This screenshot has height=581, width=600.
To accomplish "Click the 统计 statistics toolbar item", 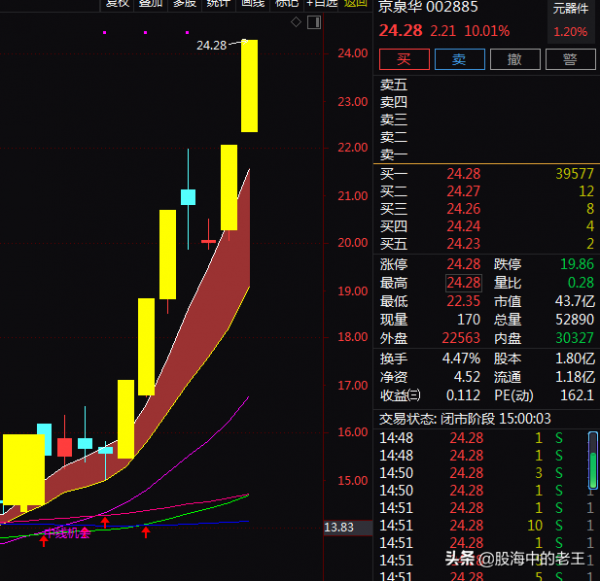I will click(x=217, y=4).
